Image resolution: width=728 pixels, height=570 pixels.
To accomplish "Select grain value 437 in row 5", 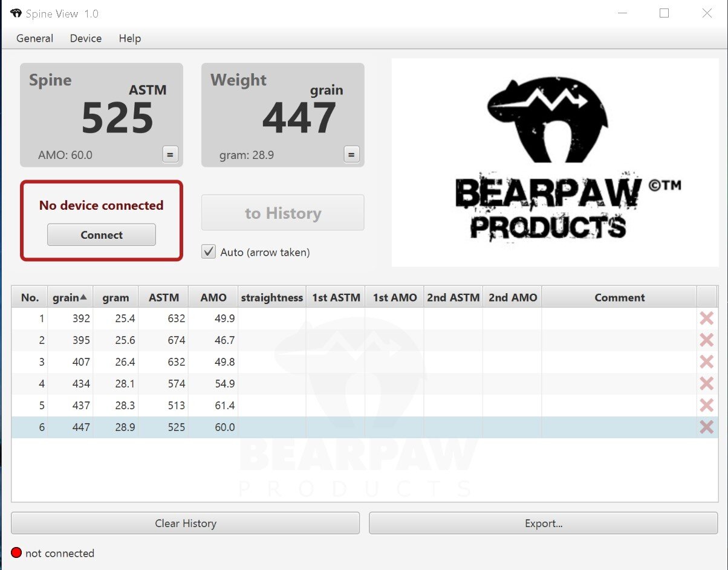I will pyautogui.click(x=80, y=406).
